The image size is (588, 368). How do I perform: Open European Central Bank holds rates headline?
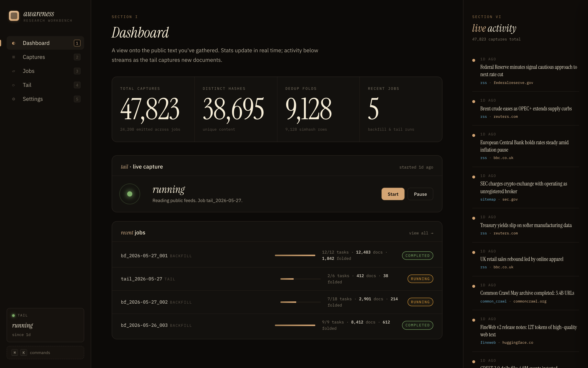524,146
